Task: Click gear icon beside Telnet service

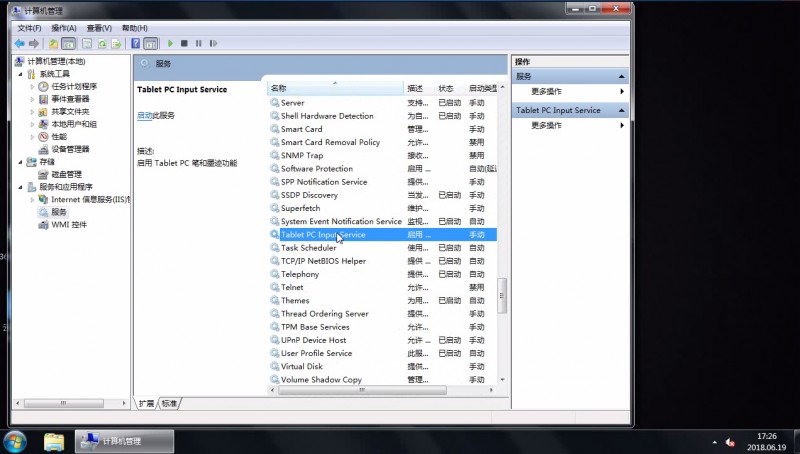Action: [x=274, y=287]
